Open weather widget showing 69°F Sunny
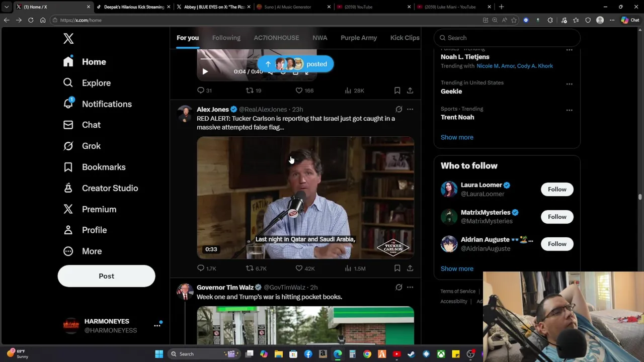 tap(17, 354)
